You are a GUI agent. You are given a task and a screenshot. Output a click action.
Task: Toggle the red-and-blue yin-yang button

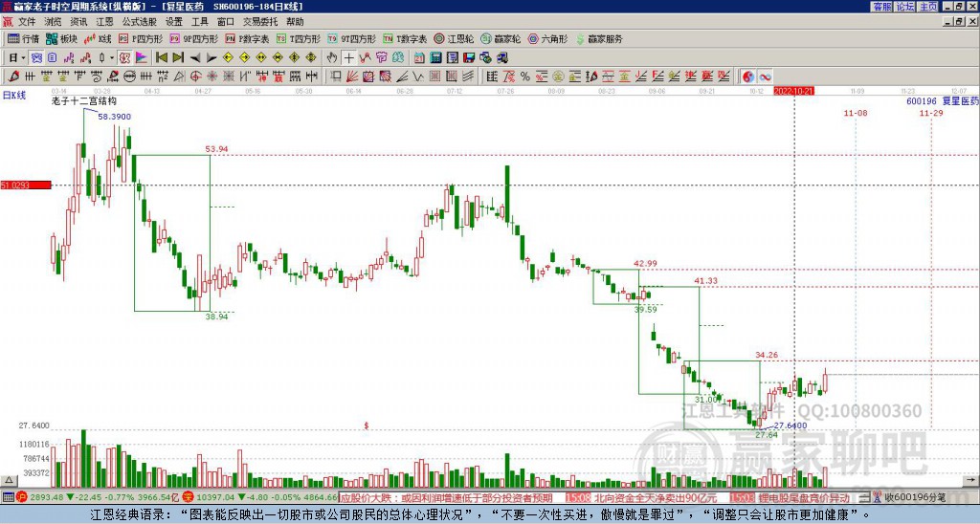(x=748, y=76)
